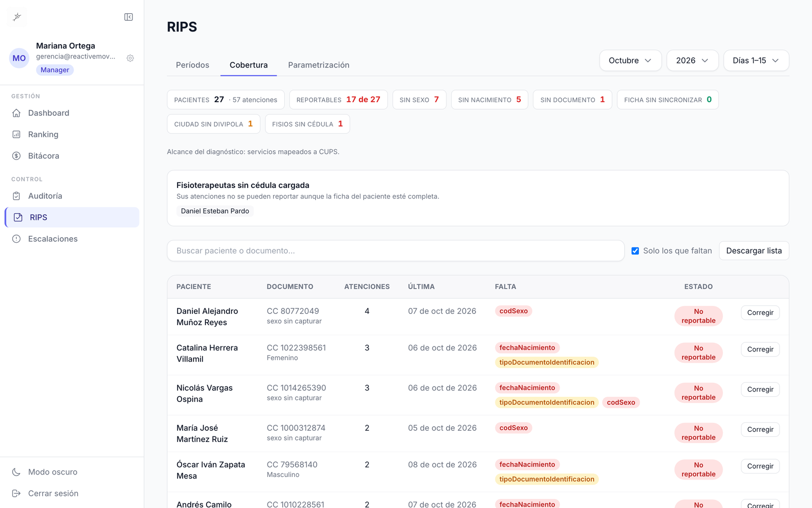Click Nicolás Vargas Ospina's codSexo tag
The image size is (812, 508).
point(621,402)
